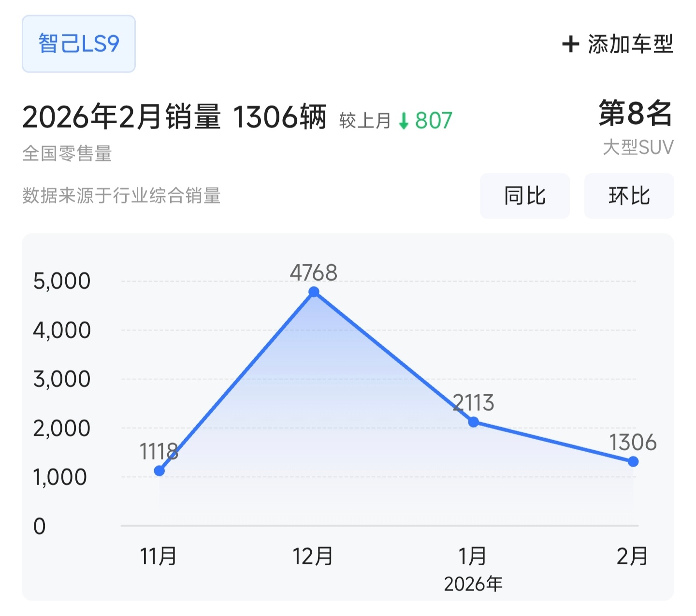Screen dimensions: 696x616
Task: Select the 11月 data point on the chart
Action: point(159,471)
